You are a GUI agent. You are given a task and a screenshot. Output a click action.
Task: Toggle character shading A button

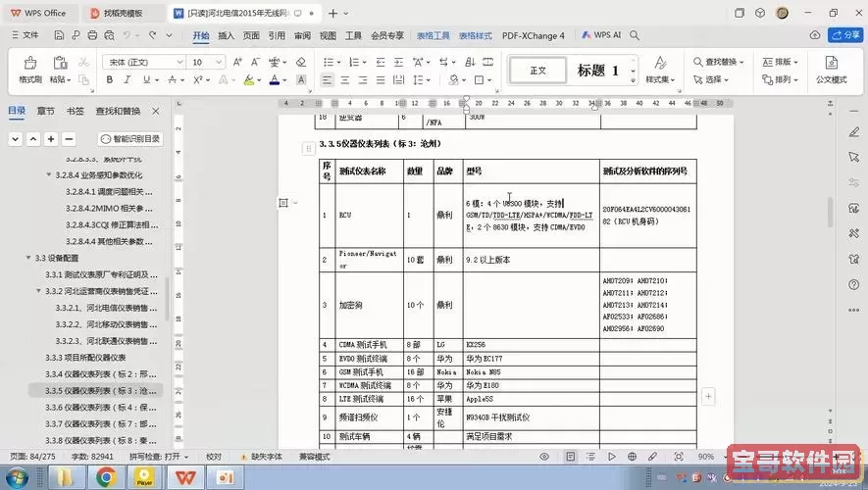click(301, 80)
